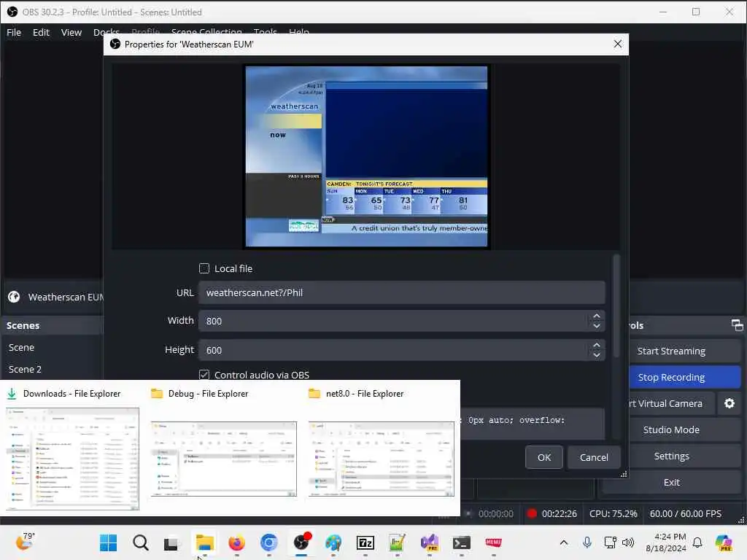Increase Height using the up arrow
The image size is (747, 560).
click(597, 345)
